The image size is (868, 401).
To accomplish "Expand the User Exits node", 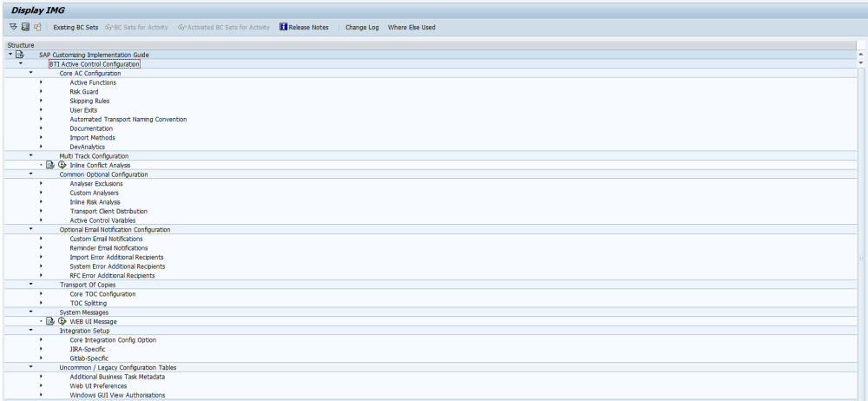I will click(x=42, y=109).
